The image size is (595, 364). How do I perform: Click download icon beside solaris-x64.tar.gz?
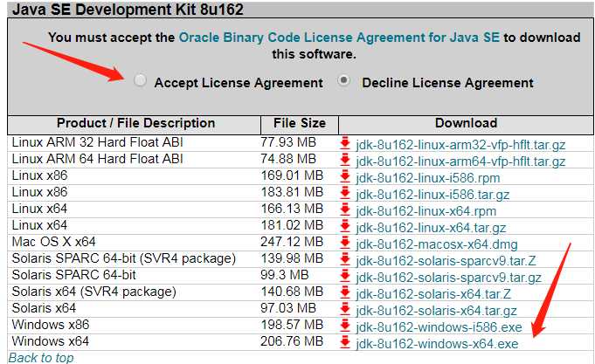coord(345,309)
